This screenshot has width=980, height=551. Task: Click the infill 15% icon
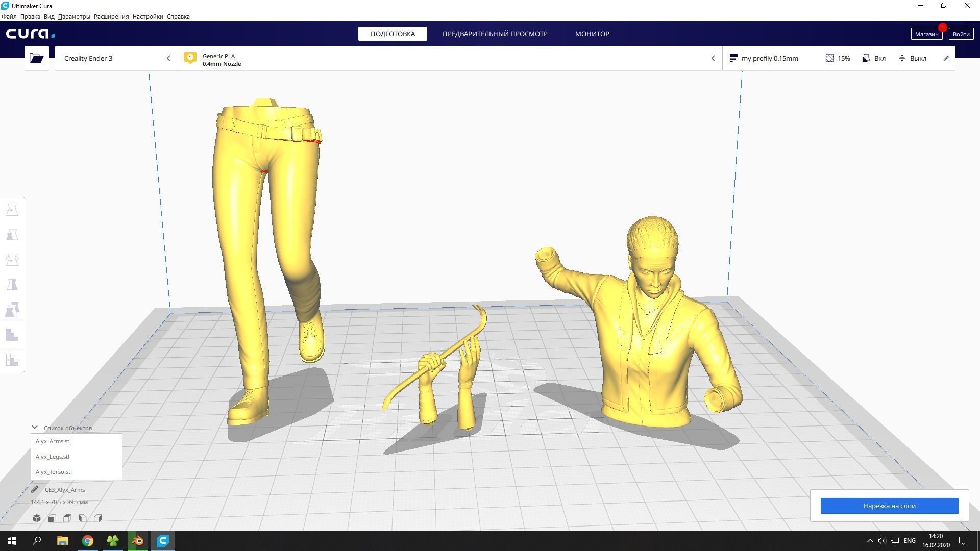point(829,58)
